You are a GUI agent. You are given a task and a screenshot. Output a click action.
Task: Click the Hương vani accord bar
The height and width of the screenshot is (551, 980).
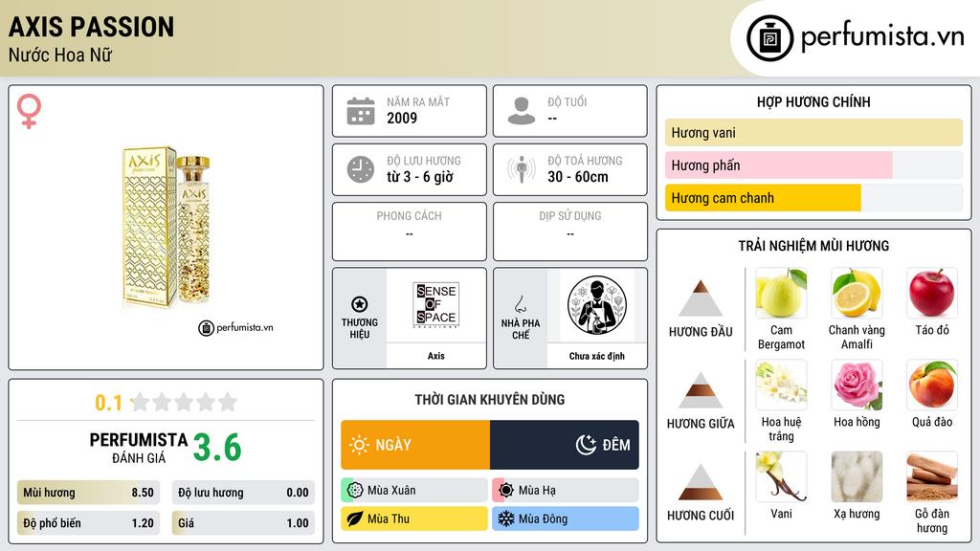click(x=813, y=132)
